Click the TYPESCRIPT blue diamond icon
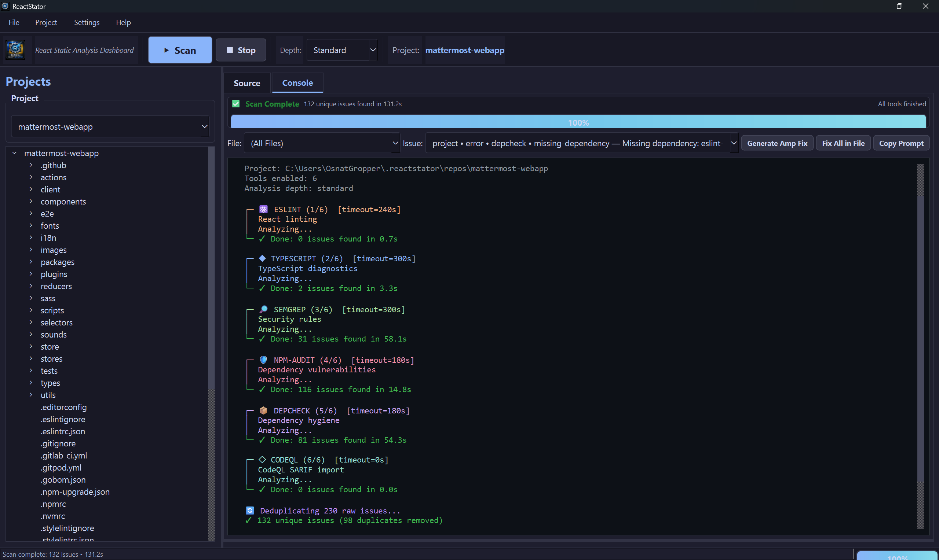This screenshot has height=560, width=939. pos(262,258)
